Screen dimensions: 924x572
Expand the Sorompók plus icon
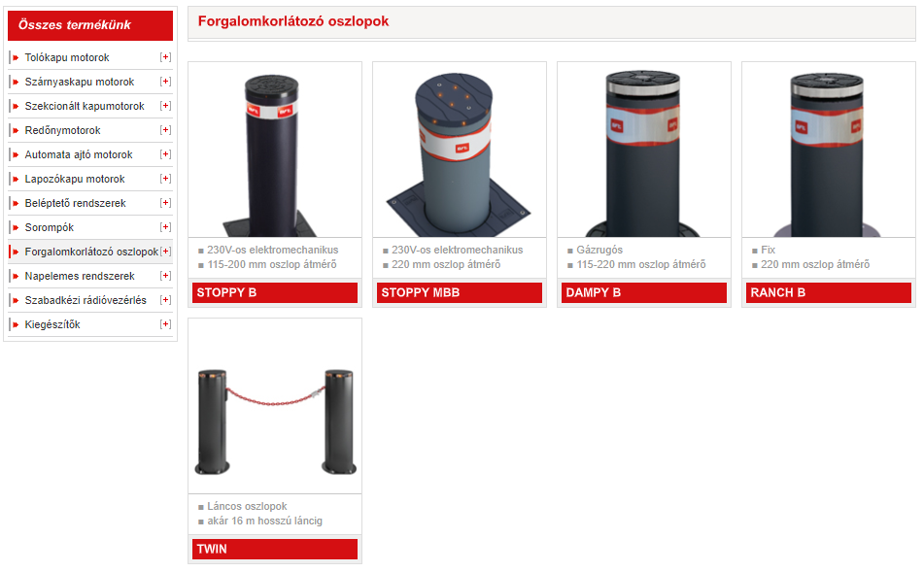click(165, 227)
